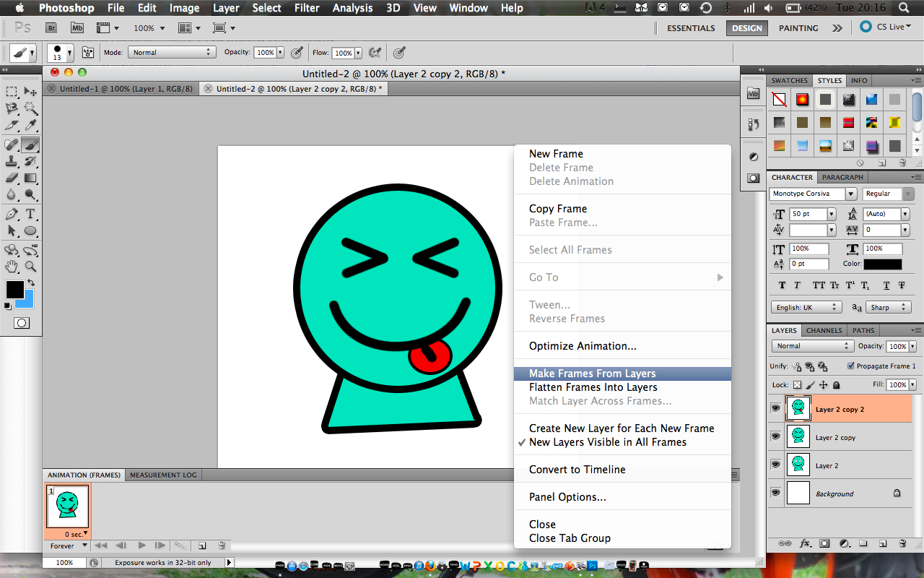Viewport: 924px width, 578px height.
Task: Create a new group in Layers panel
Action: tap(863, 543)
